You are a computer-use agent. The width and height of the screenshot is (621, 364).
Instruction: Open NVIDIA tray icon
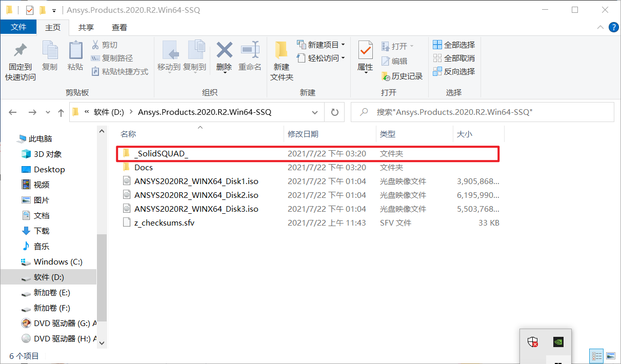click(x=558, y=342)
